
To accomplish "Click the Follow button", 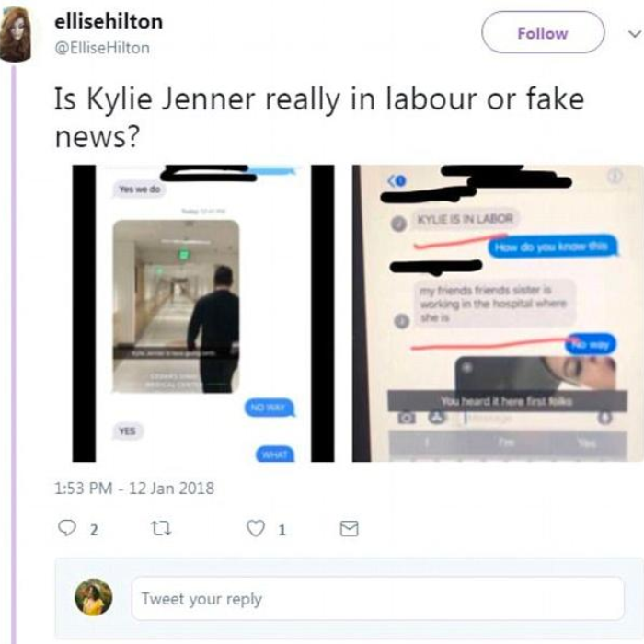I will (543, 32).
